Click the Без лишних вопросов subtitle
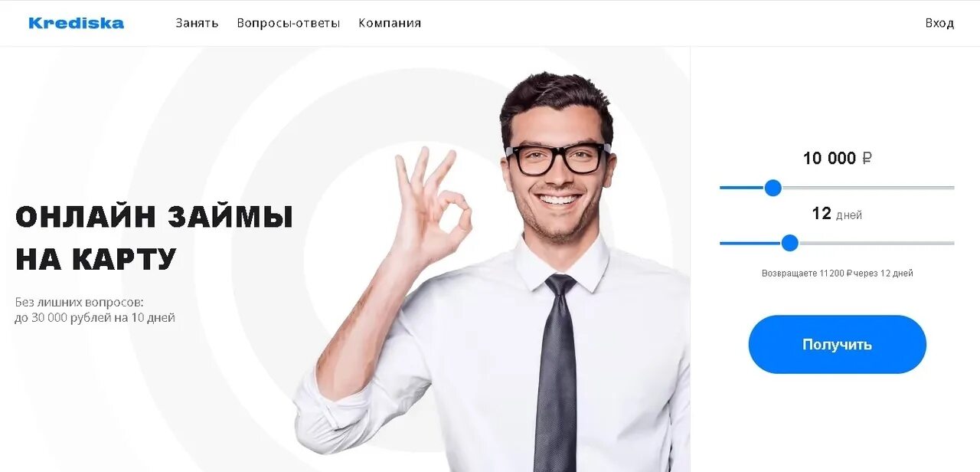 click(x=79, y=302)
